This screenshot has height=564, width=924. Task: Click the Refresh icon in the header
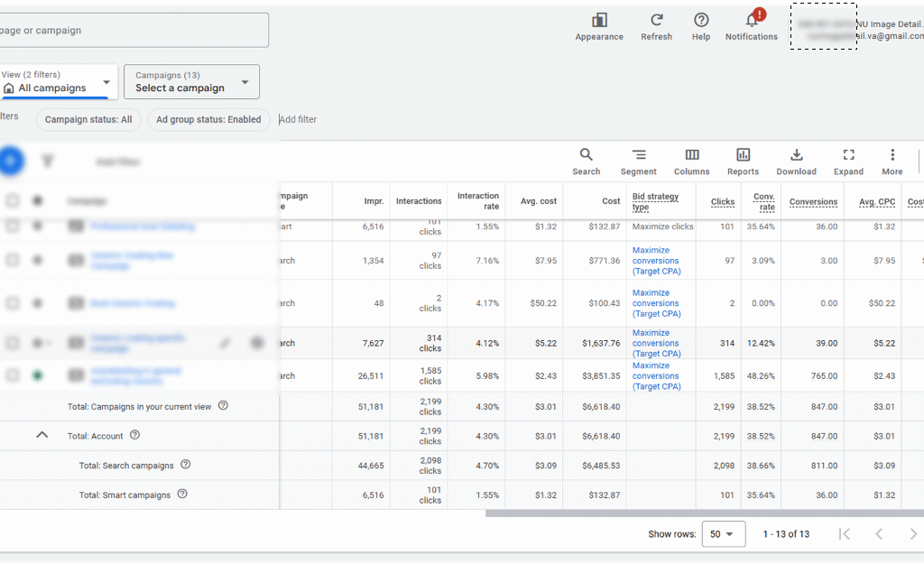pos(656,21)
